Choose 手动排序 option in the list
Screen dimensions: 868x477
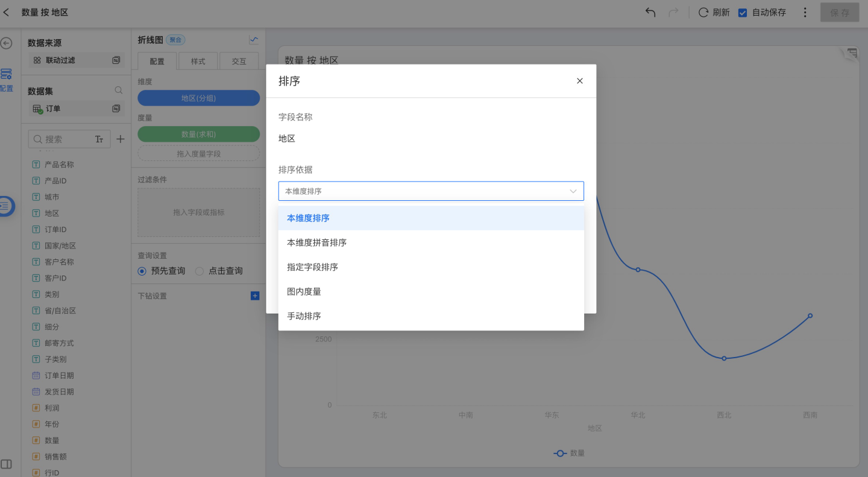pyautogui.click(x=304, y=316)
